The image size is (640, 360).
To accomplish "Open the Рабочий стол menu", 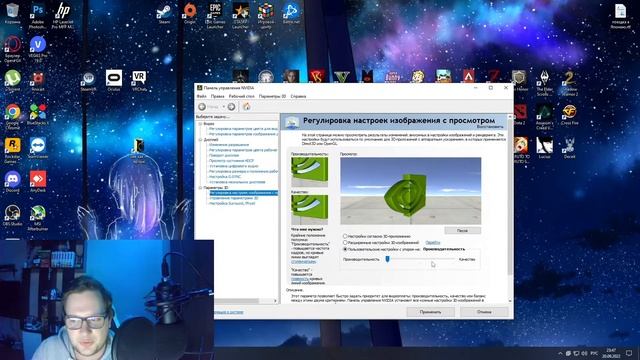I will click(x=241, y=96).
